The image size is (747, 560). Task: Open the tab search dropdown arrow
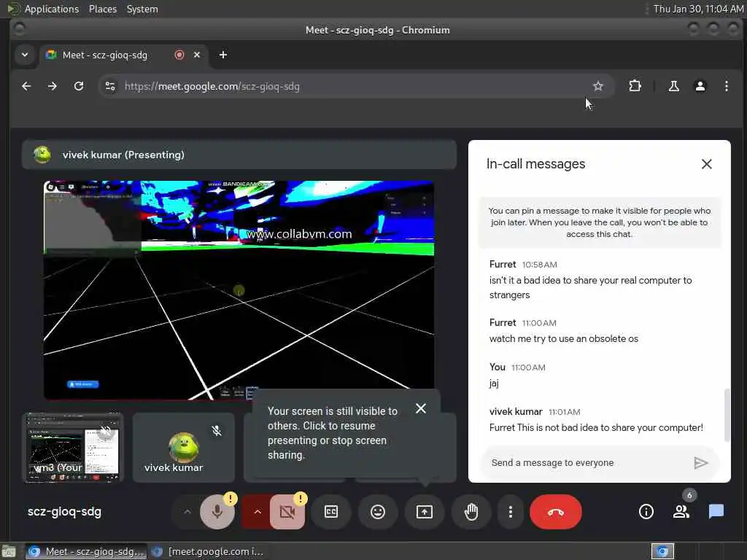pyautogui.click(x=25, y=55)
